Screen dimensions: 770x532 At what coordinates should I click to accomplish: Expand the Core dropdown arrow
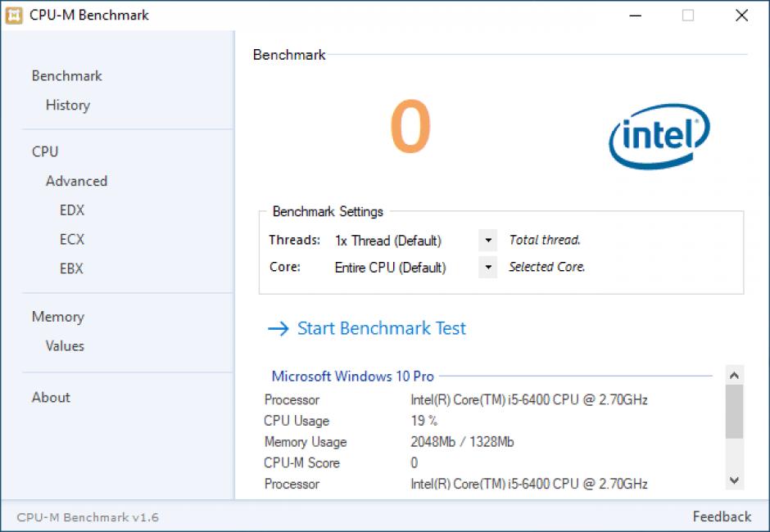click(487, 268)
